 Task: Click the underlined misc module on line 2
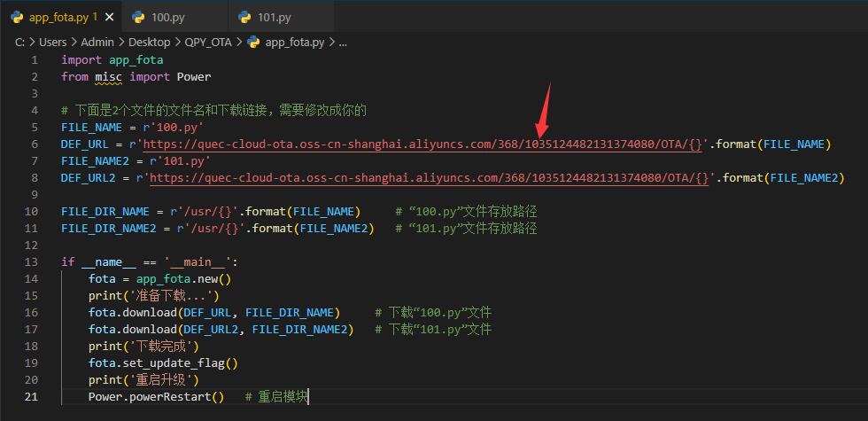108,76
